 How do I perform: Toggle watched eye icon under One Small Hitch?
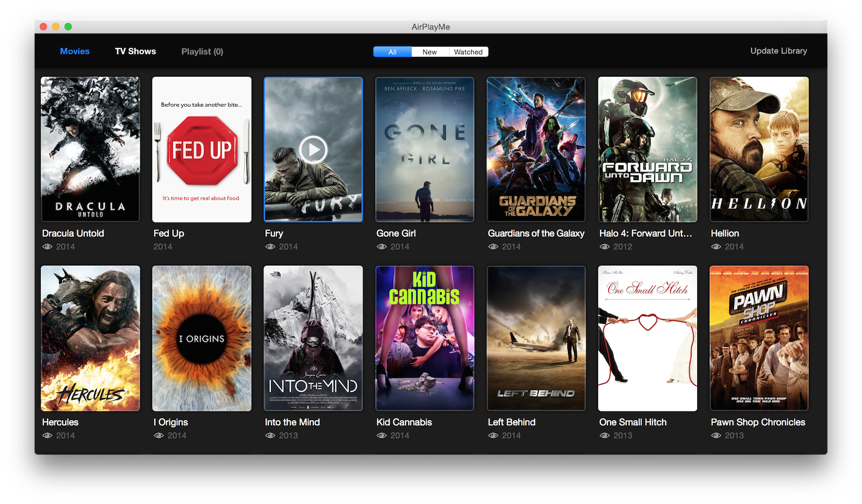(605, 436)
